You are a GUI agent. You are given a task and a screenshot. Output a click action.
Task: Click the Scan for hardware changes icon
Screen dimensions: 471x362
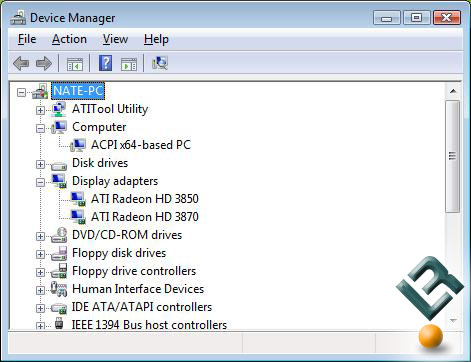coord(160,63)
